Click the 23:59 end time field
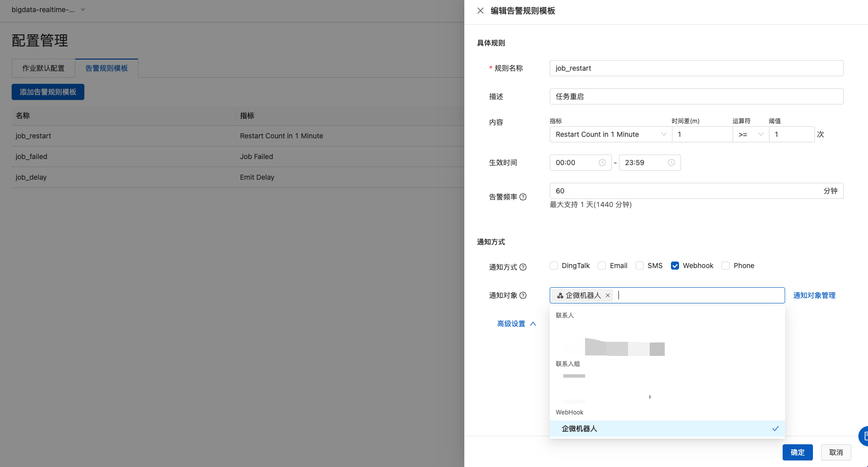 coord(650,163)
